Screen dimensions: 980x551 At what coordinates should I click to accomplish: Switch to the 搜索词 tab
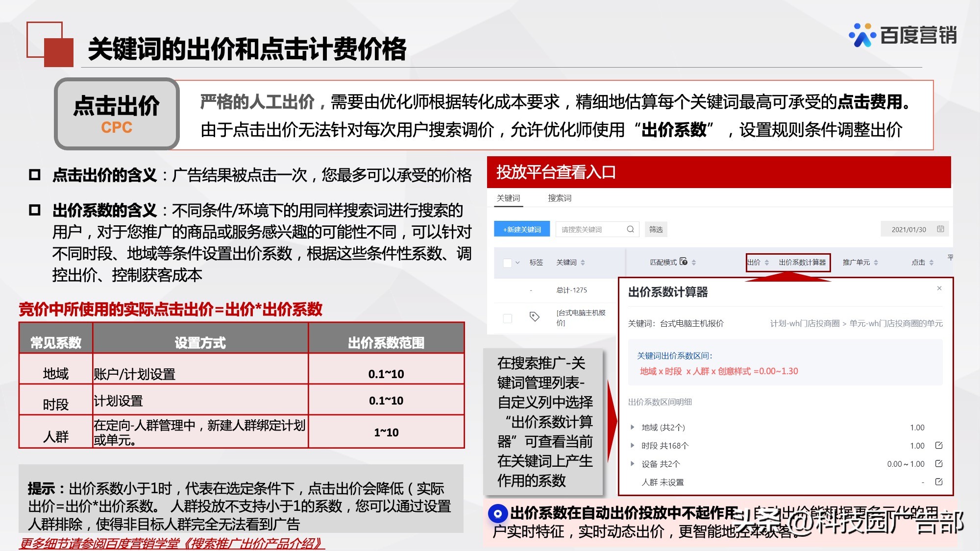pyautogui.click(x=560, y=198)
